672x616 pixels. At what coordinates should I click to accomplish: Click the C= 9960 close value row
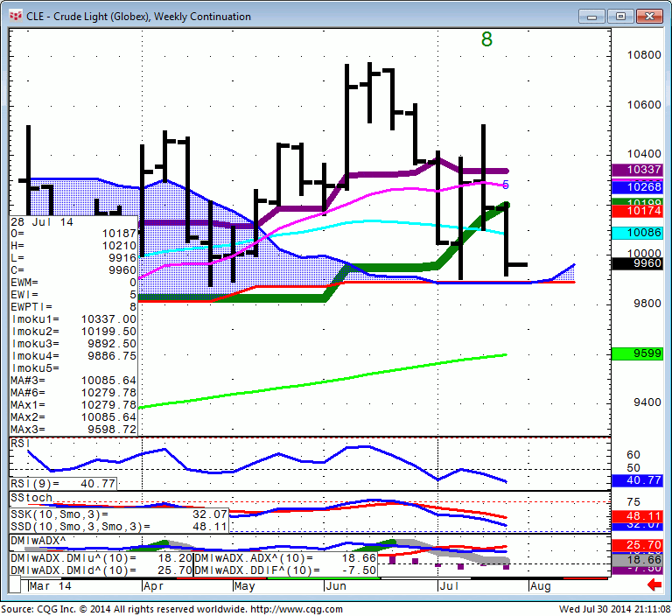coord(73,270)
